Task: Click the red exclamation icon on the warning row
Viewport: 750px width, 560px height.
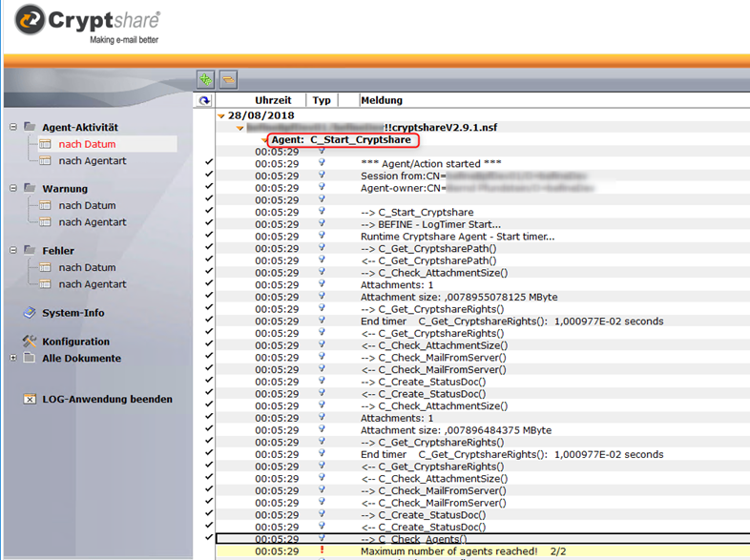Action: pos(322,551)
